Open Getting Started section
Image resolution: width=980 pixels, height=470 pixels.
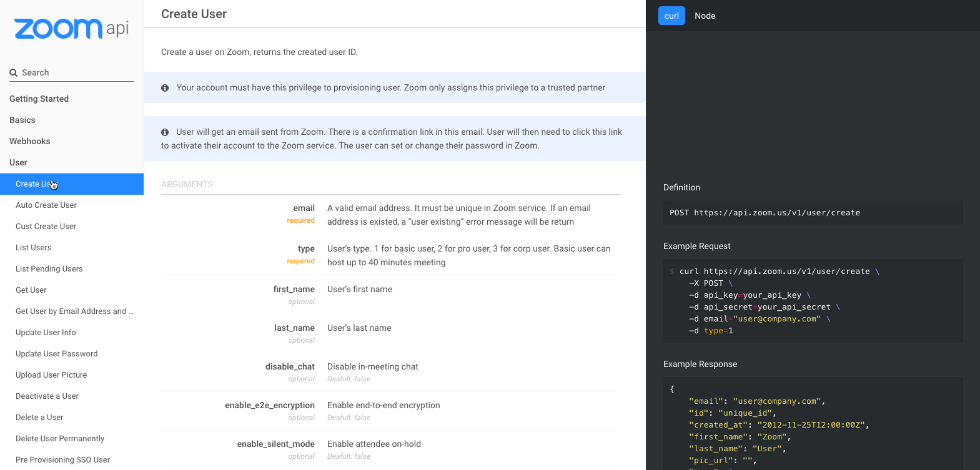point(39,99)
